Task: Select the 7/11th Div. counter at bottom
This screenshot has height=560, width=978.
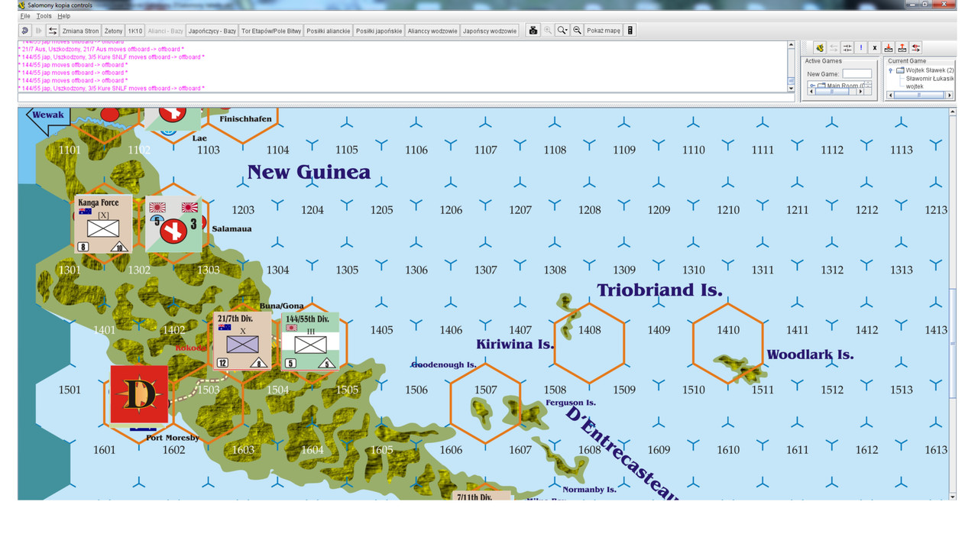Action: (x=482, y=496)
